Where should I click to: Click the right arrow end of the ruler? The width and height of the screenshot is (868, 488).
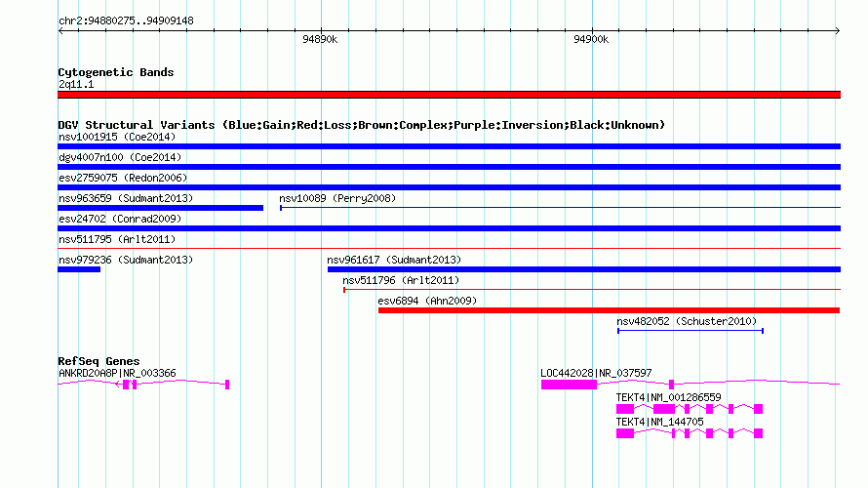838,31
